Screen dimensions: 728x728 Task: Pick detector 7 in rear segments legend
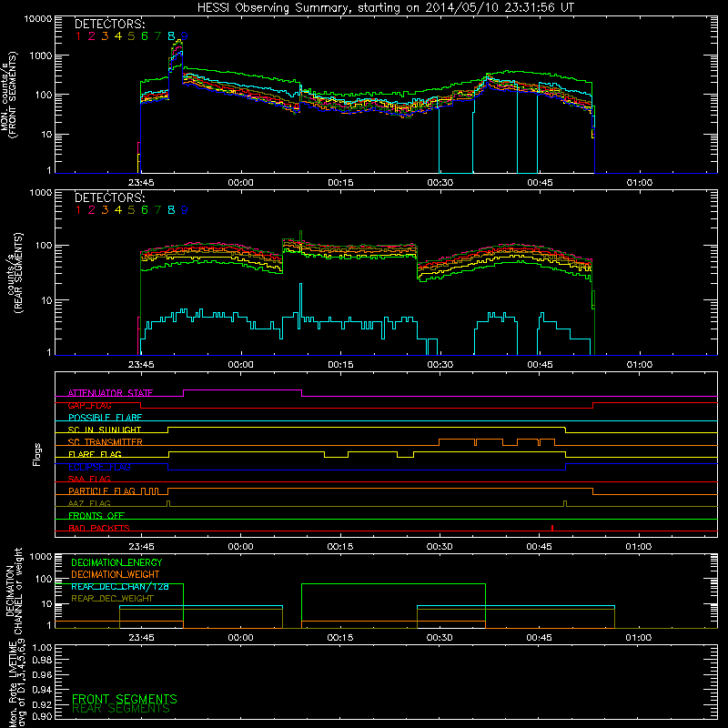coord(157,210)
